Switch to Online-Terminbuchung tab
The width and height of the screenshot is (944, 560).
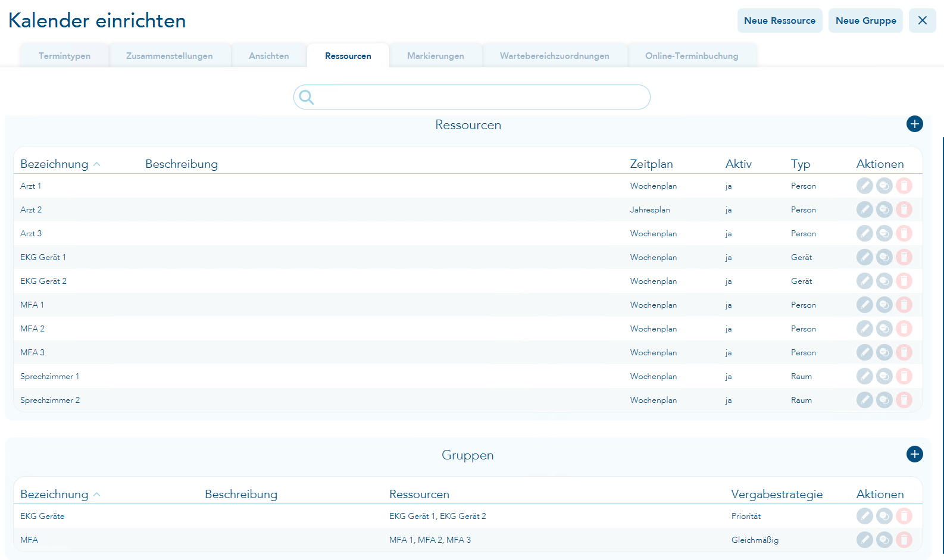[692, 56]
